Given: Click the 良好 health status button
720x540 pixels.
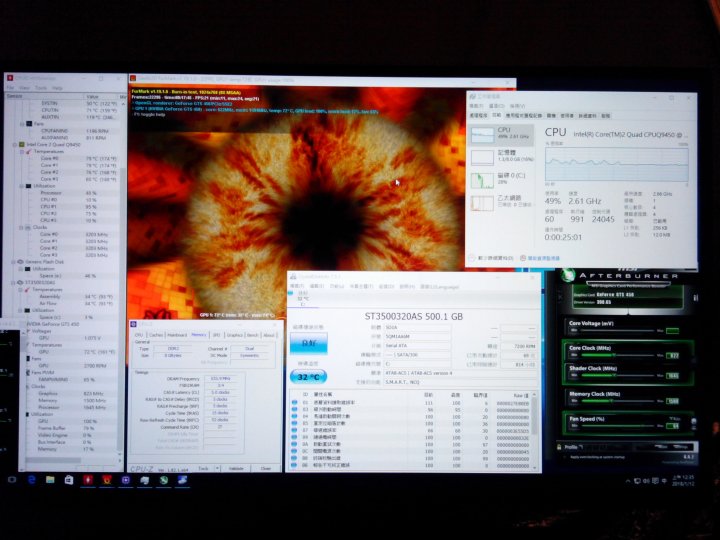Looking at the screenshot, I should pos(309,343).
